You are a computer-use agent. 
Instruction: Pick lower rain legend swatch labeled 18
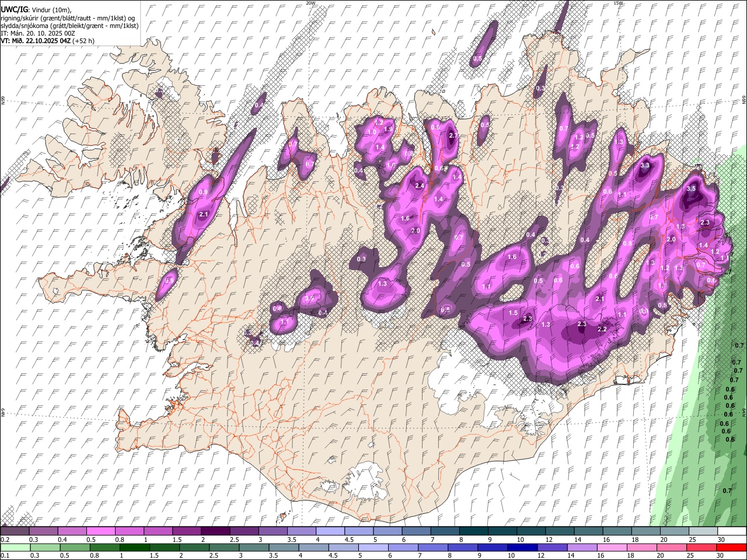coord(643,547)
